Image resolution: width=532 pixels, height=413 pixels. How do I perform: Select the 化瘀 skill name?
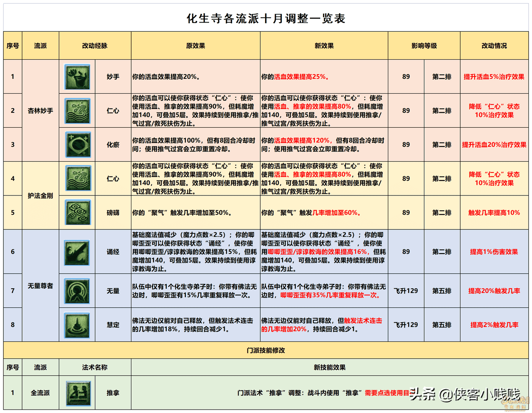coord(113,145)
